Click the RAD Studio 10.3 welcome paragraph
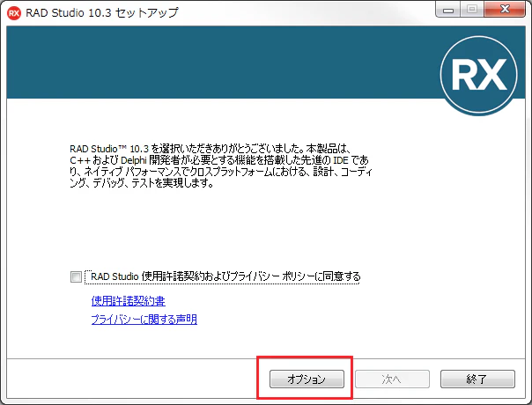 pyautogui.click(x=220, y=166)
